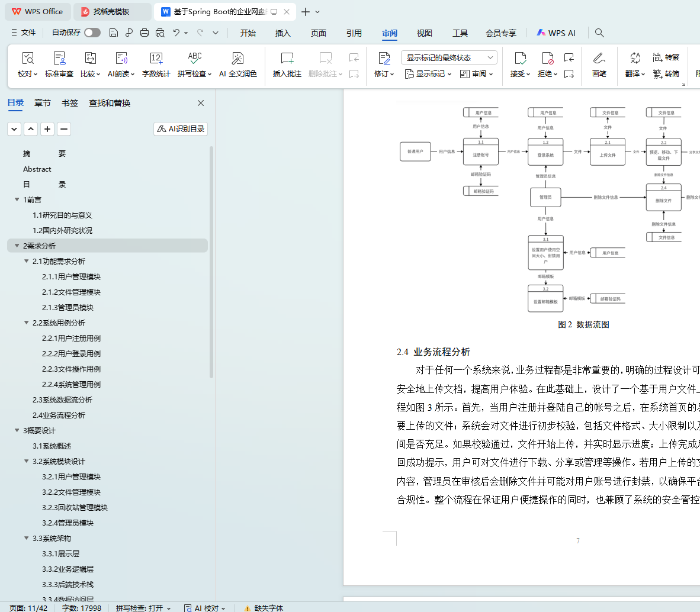Toggle the 自动保存 autosave switch
This screenshot has height=612, width=700.
pyautogui.click(x=92, y=33)
